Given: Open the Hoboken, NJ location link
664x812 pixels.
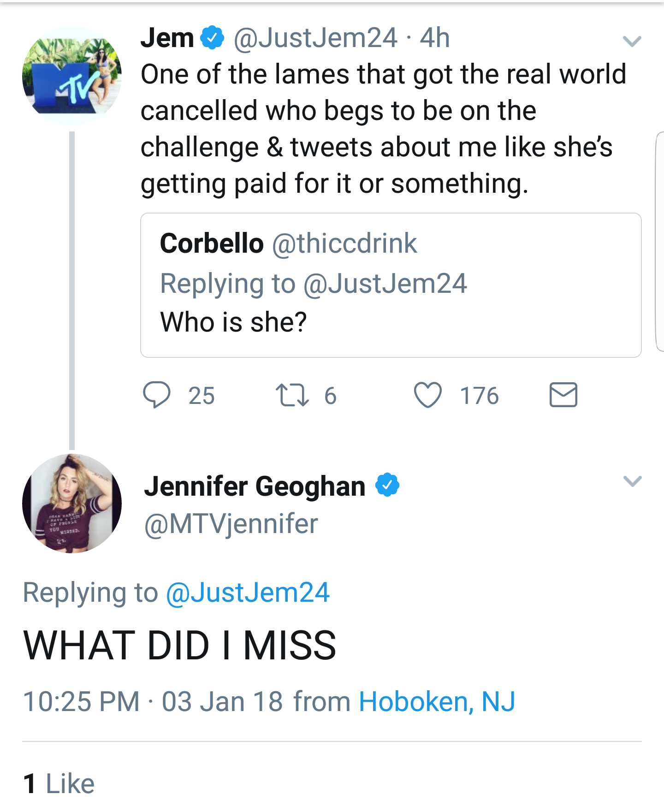Looking at the screenshot, I should click(x=437, y=701).
